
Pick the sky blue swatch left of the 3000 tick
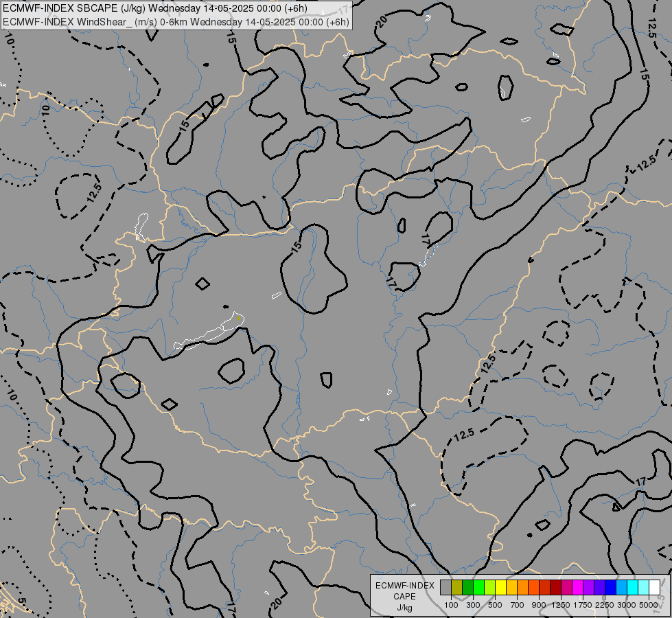pos(622,587)
